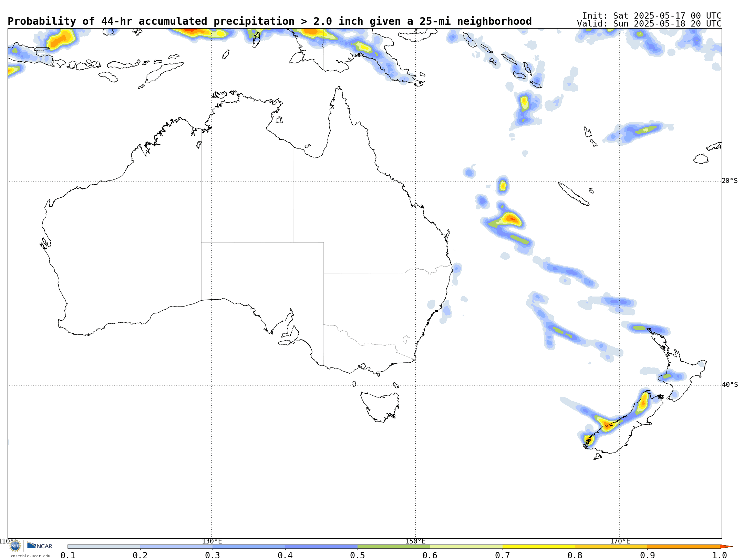The image size is (744, 560).
Task: Click the NCAR logo
Action: coord(40,546)
